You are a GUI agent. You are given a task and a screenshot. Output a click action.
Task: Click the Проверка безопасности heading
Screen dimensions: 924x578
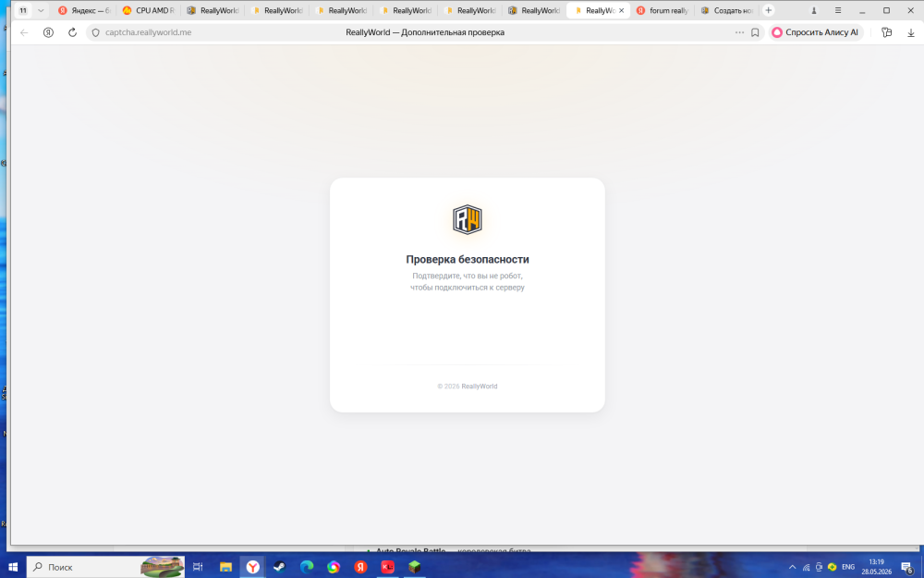click(x=468, y=259)
